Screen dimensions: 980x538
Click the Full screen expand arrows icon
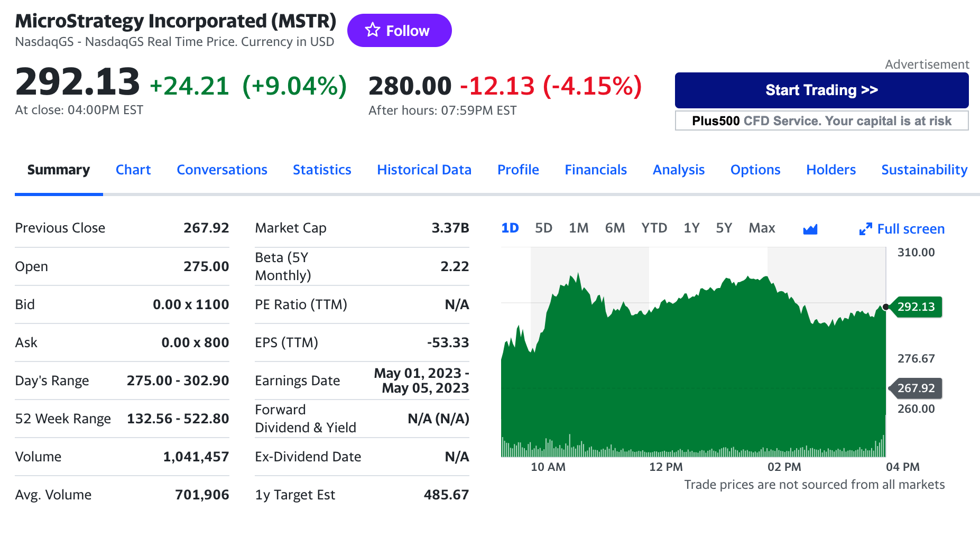pyautogui.click(x=865, y=229)
